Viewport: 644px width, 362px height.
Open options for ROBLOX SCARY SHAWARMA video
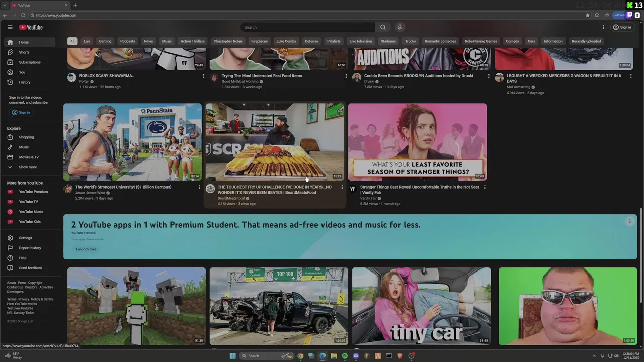(204, 76)
